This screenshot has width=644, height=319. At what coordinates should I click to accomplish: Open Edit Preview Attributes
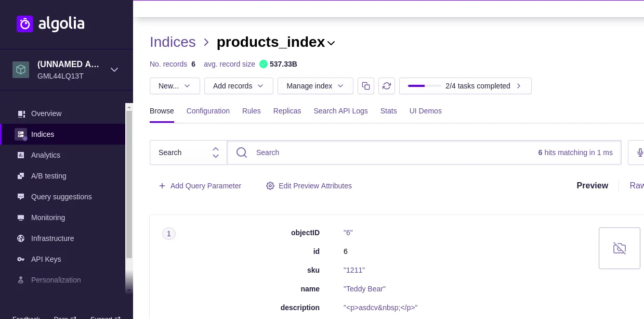309,186
